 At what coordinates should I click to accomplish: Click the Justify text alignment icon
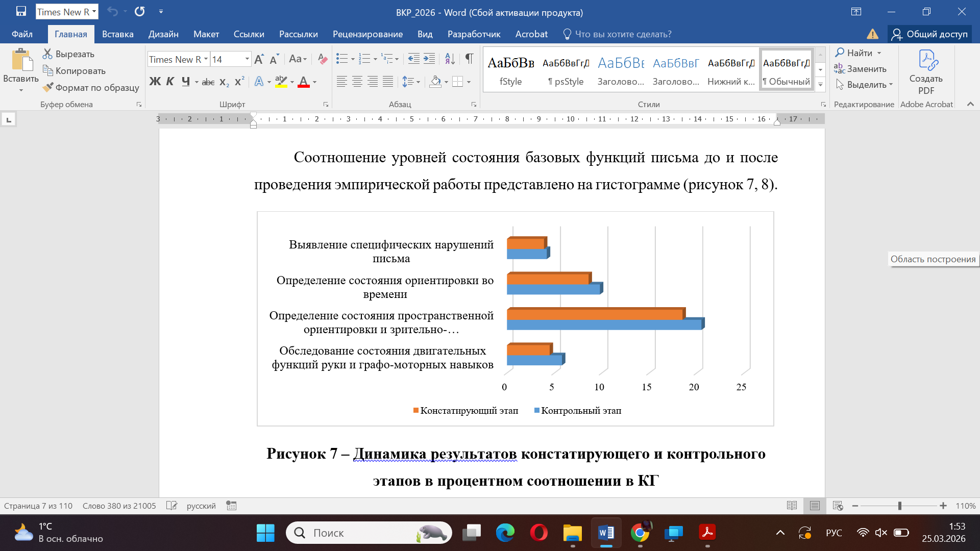(388, 82)
